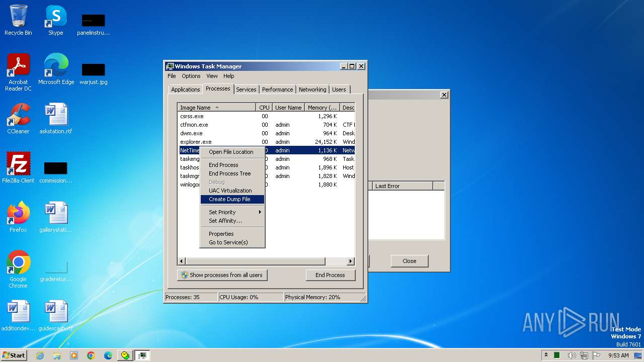This screenshot has width=644, height=362.
Task: Expand the Set Priority submenu
Action: pos(232,212)
